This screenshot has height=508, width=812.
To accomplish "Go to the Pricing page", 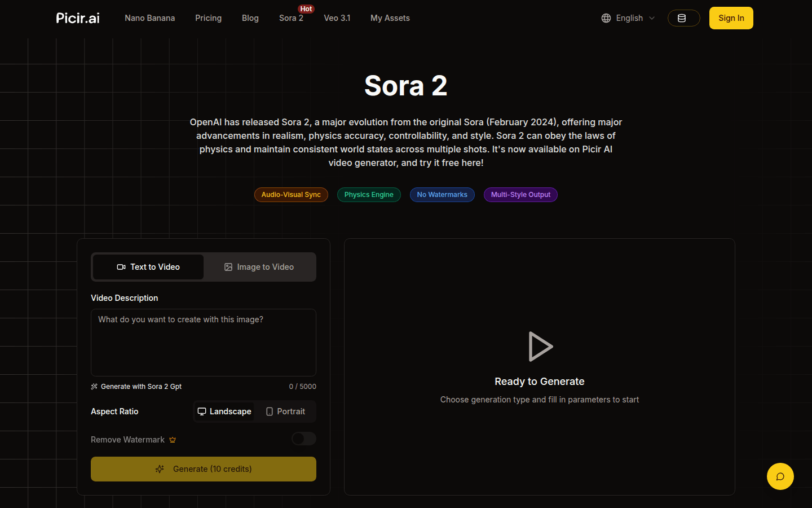I will point(209,18).
